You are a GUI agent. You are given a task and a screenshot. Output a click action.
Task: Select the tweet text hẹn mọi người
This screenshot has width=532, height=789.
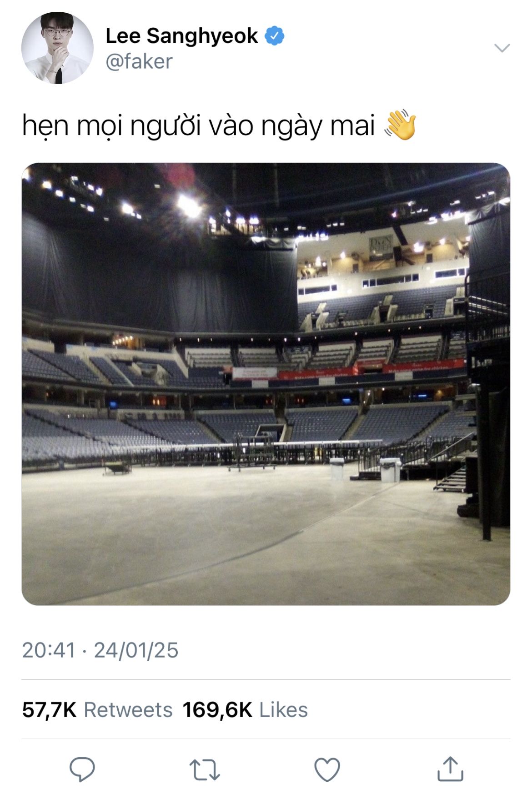pos(111,126)
